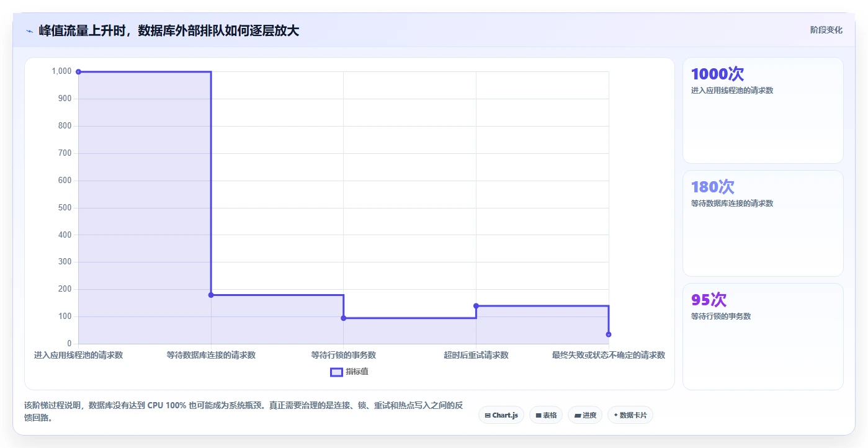The image size is (868, 448).
Task: Click the data point for 等待数据库连接的请求数
Action: coord(211,295)
